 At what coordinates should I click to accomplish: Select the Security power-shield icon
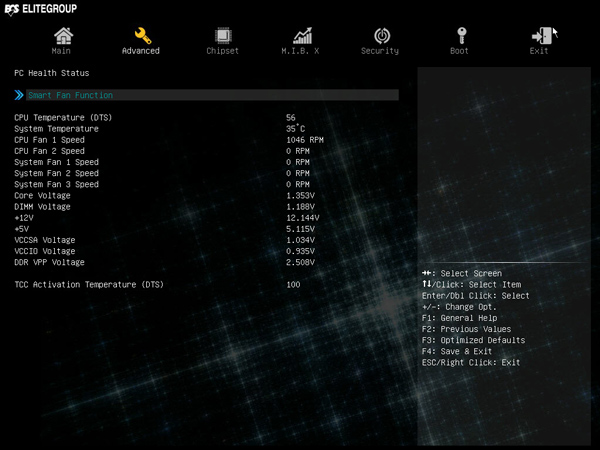[x=382, y=36]
